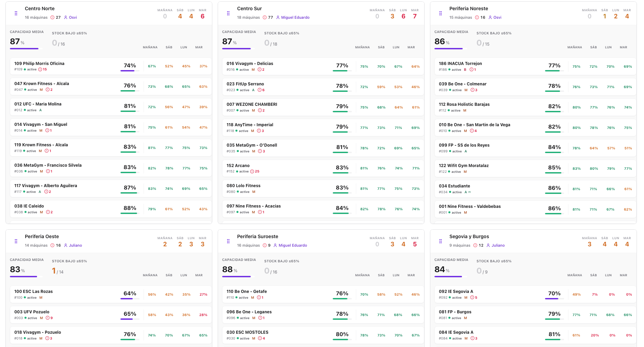The height and width of the screenshot is (347, 644).
Task: Select the 097 Nine Fitness - Acacias row
Action: (x=323, y=209)
